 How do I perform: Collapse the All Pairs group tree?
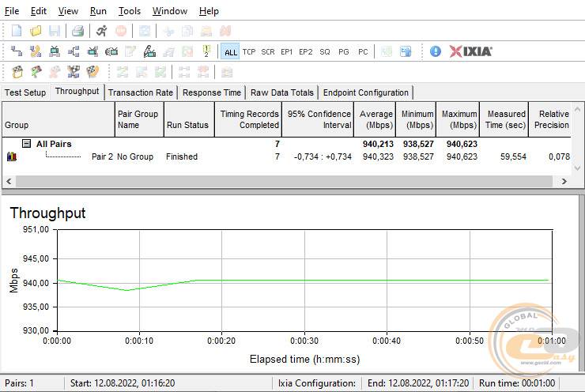tap(26, 144)
